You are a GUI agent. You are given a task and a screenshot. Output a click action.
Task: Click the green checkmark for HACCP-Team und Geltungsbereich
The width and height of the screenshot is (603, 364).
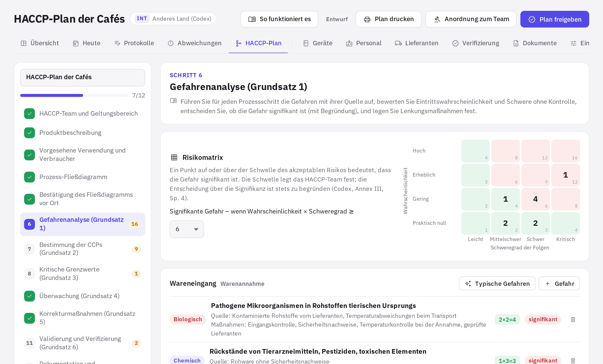(x=30, y=114)
